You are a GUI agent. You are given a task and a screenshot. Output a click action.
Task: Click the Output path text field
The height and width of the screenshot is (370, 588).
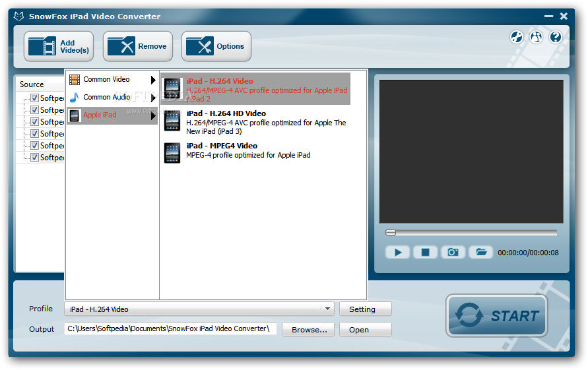coord(170,328)
